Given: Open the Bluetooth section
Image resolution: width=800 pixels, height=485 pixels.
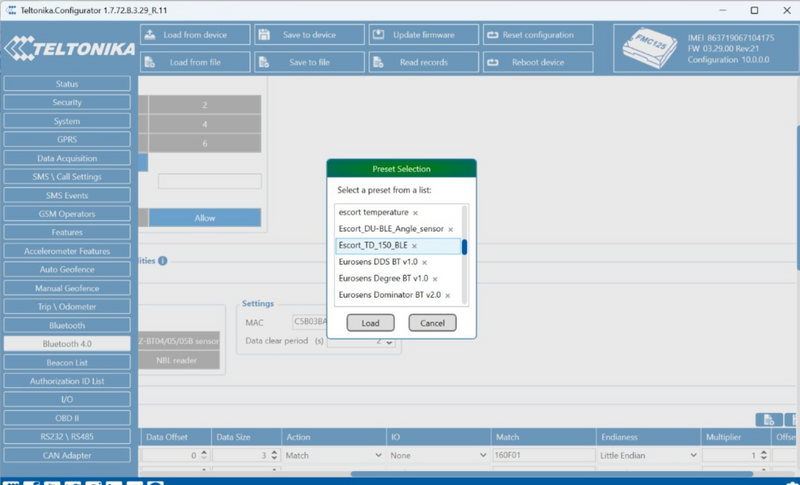Looking at the screenshot, I should click(67, 325).
